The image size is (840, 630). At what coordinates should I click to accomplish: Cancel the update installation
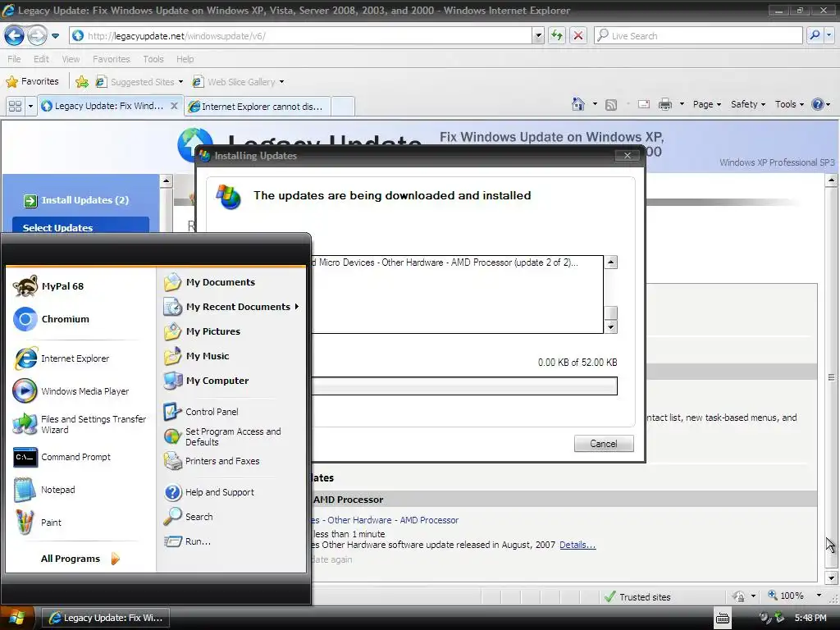(604, 444)
